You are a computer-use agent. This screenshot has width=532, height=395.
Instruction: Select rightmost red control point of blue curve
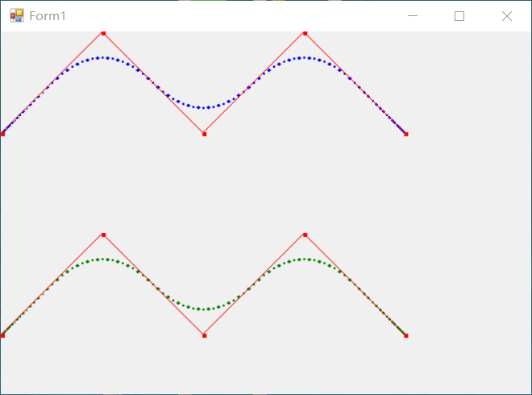(x=405, y=134)
